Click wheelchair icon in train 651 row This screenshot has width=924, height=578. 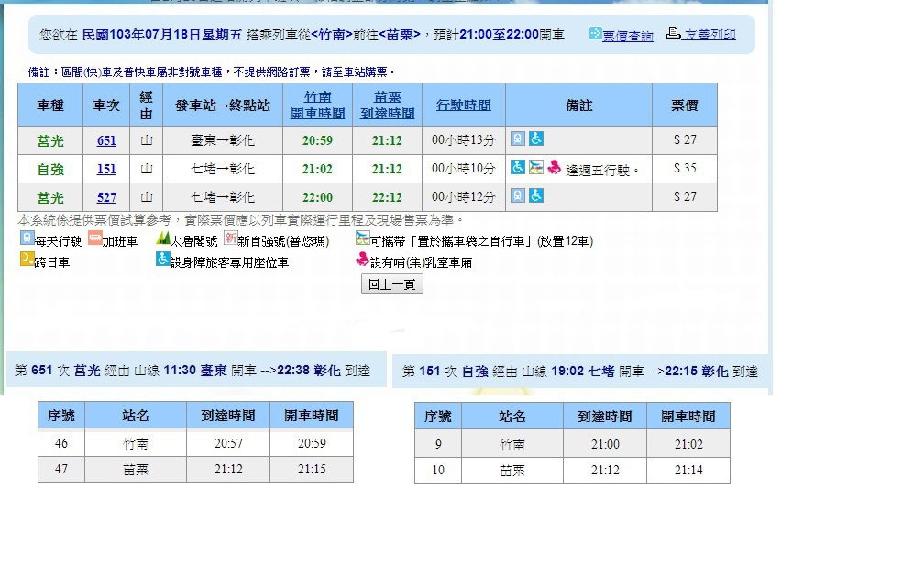(x=535, y=139)
